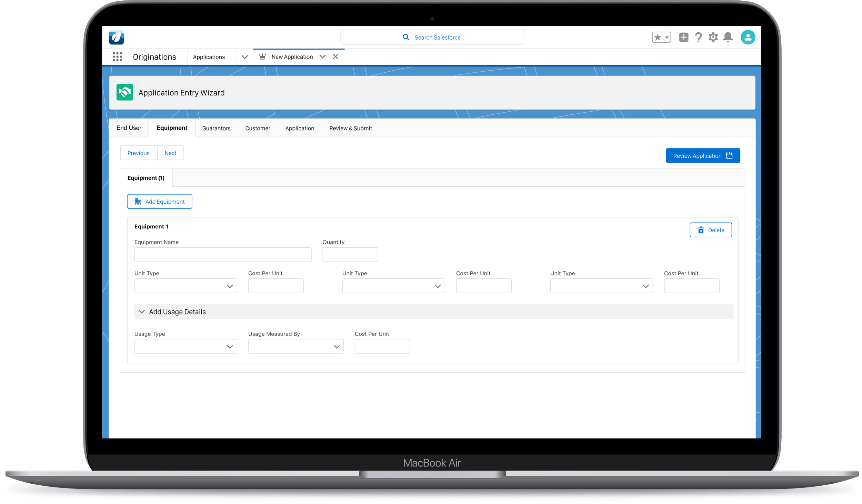862x504 pixels.
Task: View notifications bell icon
Action: [728, 37]
